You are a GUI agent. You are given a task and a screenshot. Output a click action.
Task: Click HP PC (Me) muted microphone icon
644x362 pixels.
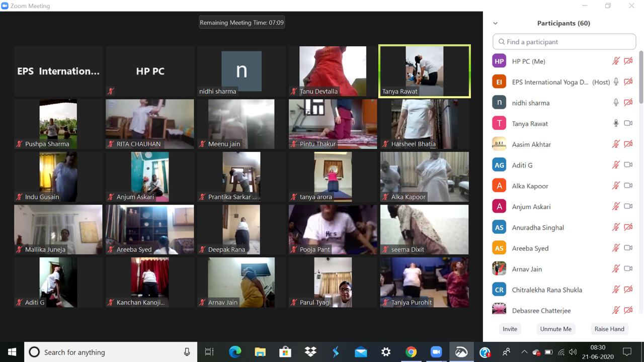click(x=616, y=61)
